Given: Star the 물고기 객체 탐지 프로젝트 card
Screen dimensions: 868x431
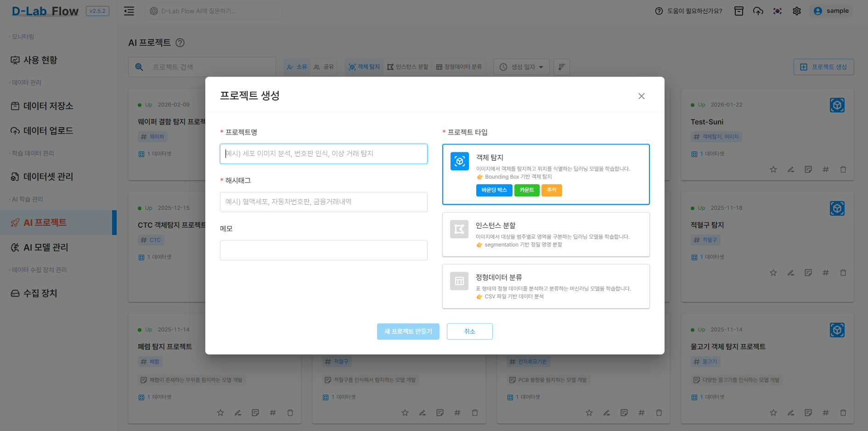Looking at the screenshot, I should (773, 413).
